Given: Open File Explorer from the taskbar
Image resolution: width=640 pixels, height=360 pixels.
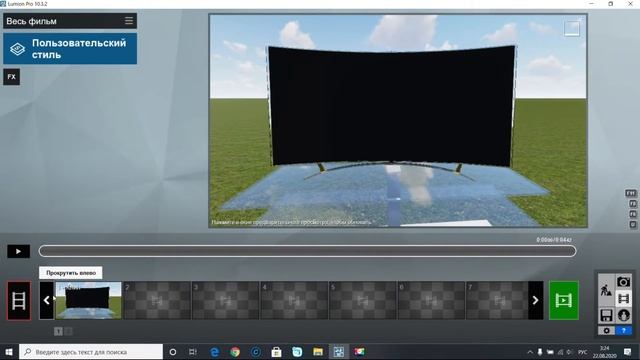Looking at the screenshot, I should pos(318,352).
